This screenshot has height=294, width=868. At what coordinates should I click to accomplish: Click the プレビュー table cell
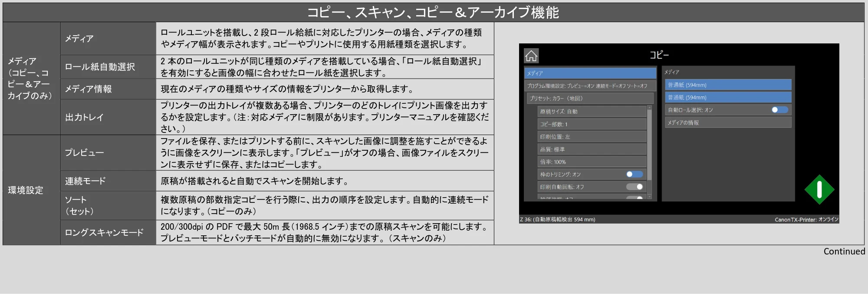(108, 152)
